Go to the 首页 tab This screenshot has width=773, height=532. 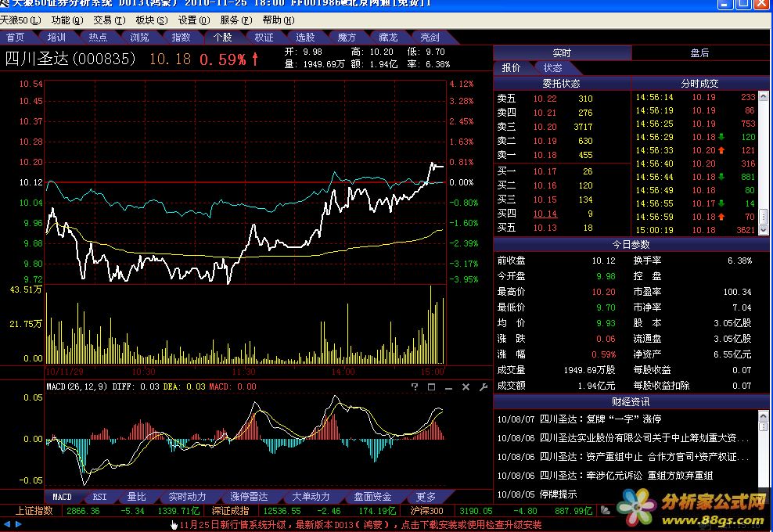coord(16,38)
